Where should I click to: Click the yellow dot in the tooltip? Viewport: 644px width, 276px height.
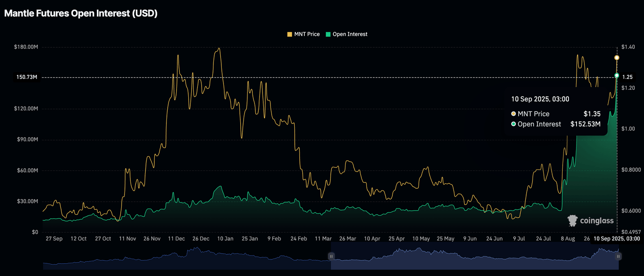point(514,114)
